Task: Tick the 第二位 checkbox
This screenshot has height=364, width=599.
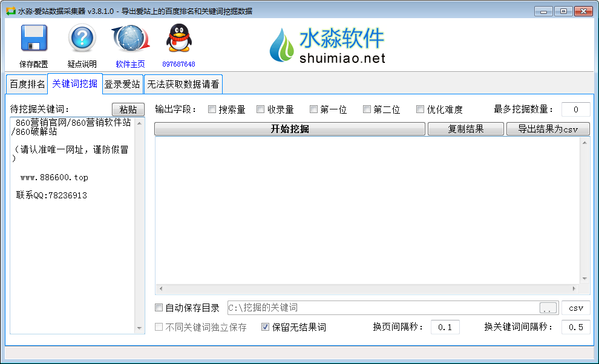Action: point(367,109)
